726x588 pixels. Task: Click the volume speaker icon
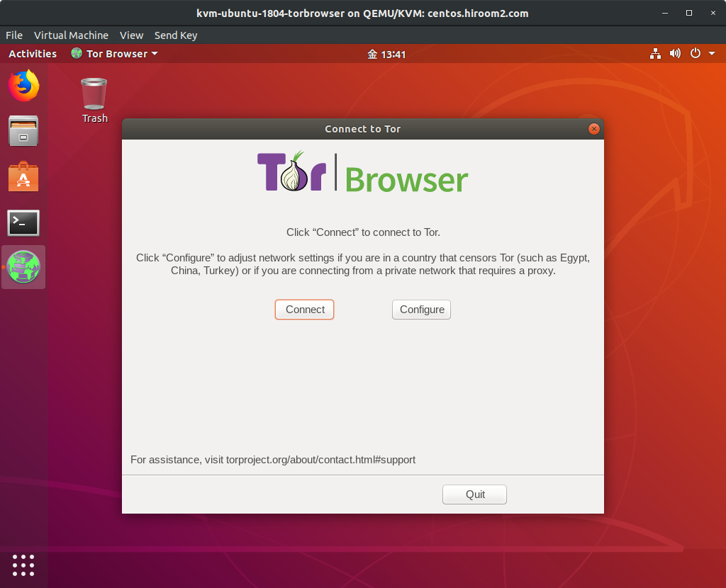(x=675, y=54)
